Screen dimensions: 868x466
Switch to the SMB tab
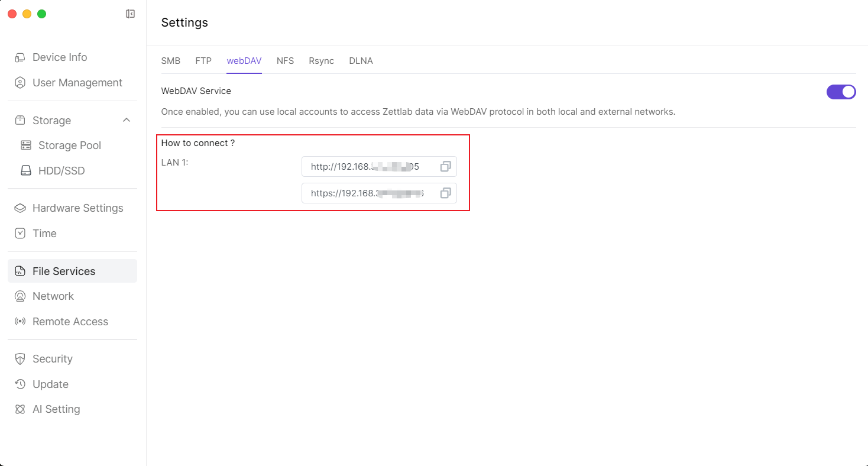pos(171,61)
